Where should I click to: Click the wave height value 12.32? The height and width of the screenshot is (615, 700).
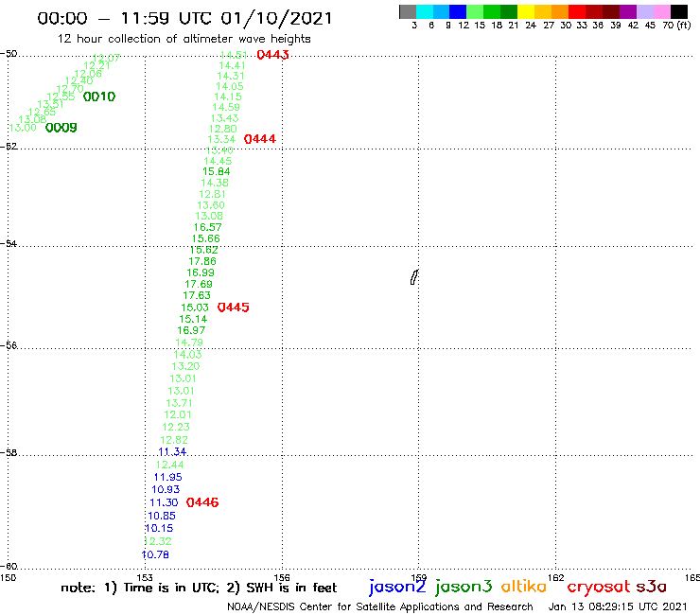click(x=158, y=541)
